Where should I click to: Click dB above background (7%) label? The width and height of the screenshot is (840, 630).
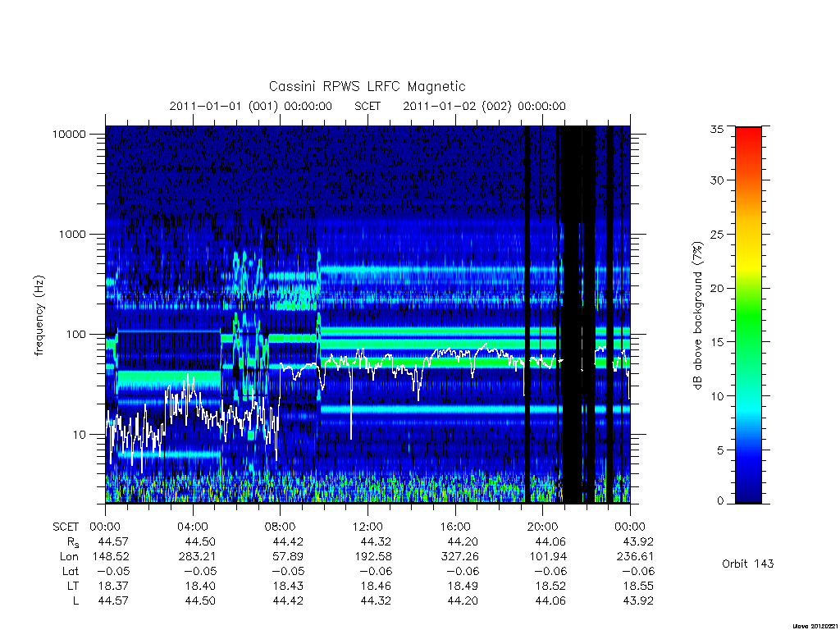(697, 316)
